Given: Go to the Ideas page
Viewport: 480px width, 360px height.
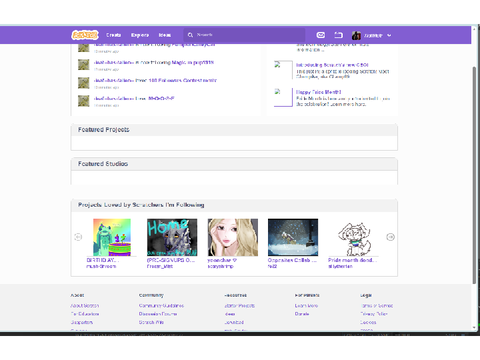Looking at the screenshot, I should pos(165,35).
